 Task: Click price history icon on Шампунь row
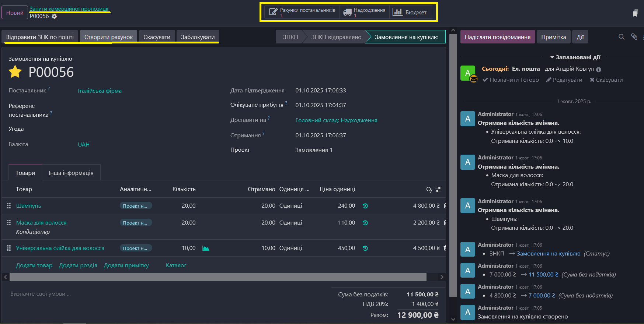tap(365, 206)
